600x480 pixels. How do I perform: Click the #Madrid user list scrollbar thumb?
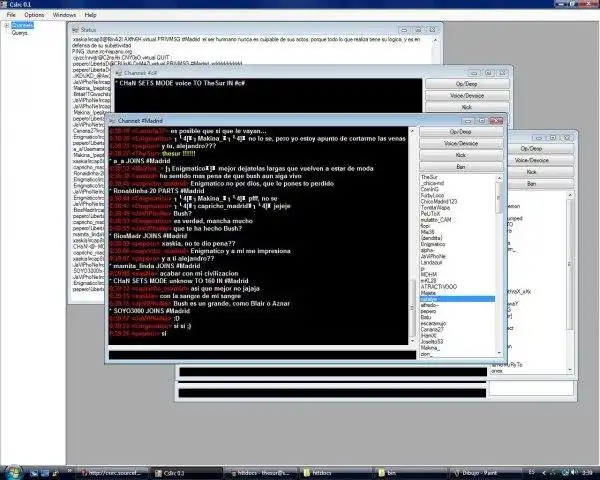coord(499,198)
